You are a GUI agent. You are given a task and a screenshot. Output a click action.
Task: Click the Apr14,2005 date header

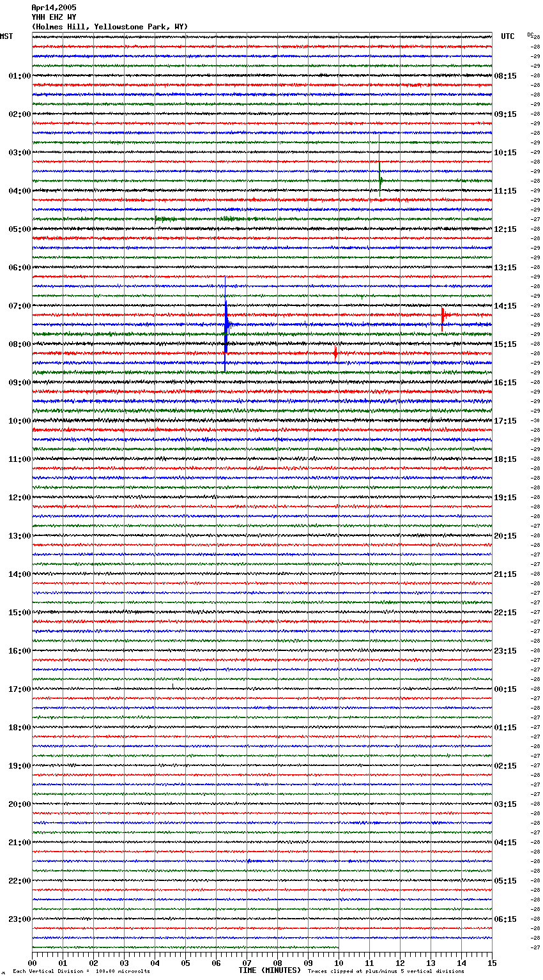(54, 8)
